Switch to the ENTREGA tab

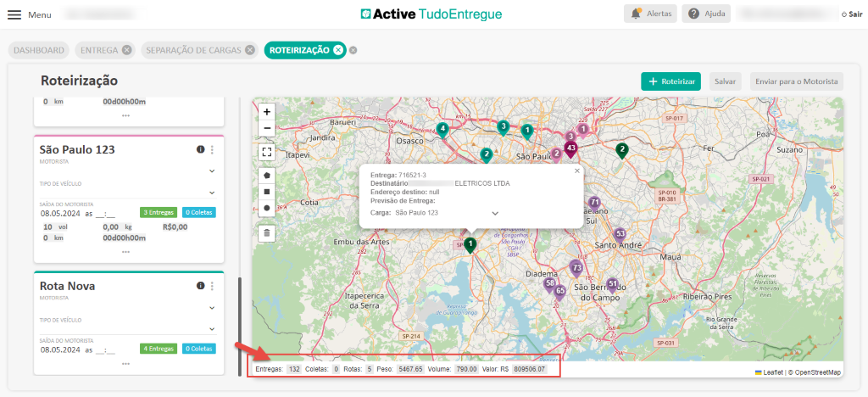99,50
